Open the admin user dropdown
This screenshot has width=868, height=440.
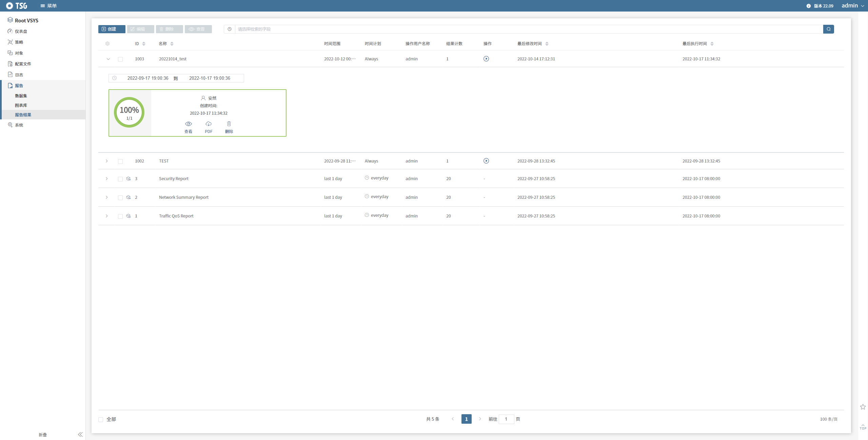(x=852, y=6)
